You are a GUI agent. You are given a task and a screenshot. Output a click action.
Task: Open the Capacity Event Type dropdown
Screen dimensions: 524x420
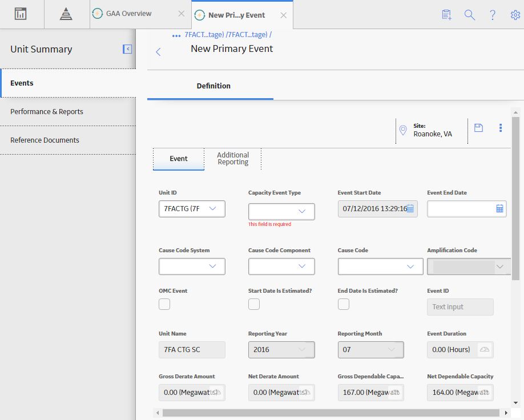tap(281, 212)
